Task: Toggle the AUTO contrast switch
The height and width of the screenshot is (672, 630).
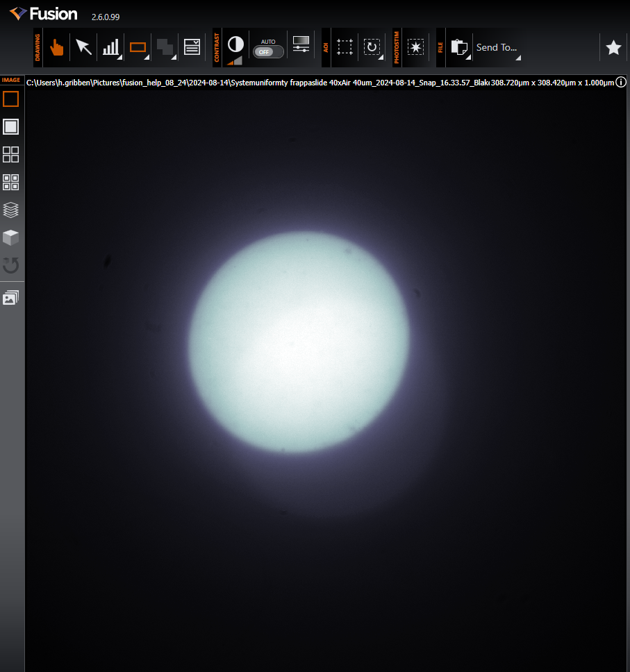Action: [268, 51]
